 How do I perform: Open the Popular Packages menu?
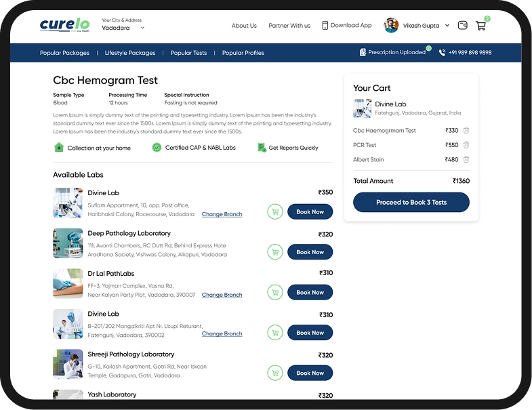click(64, 53)
